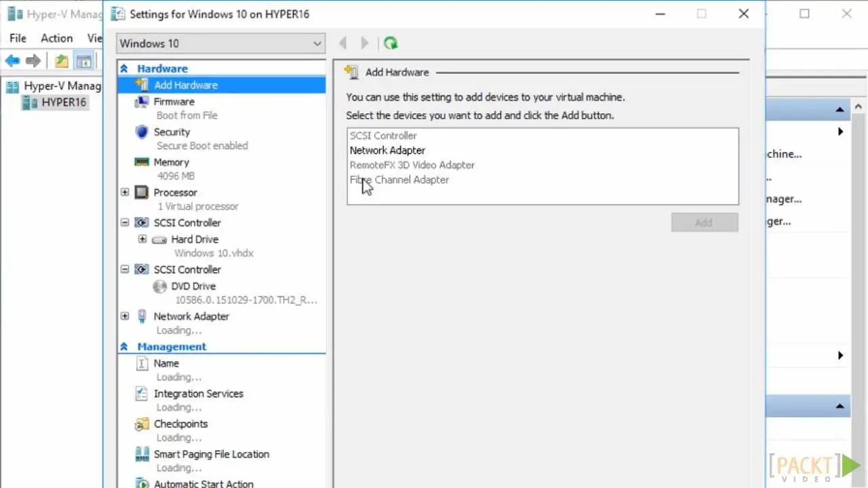The image size is (868, 488).
Task: Select the Checkpoints tree item
Action: tap(180, 424)
